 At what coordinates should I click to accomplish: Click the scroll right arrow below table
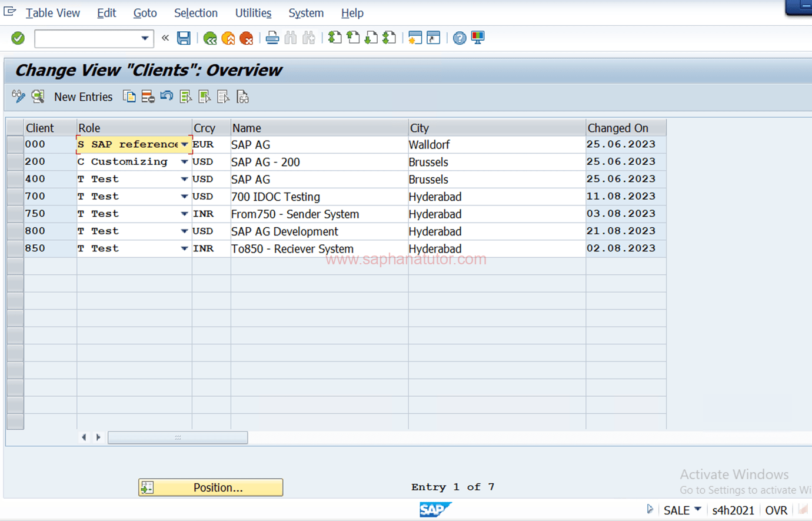tap(98, 437)
